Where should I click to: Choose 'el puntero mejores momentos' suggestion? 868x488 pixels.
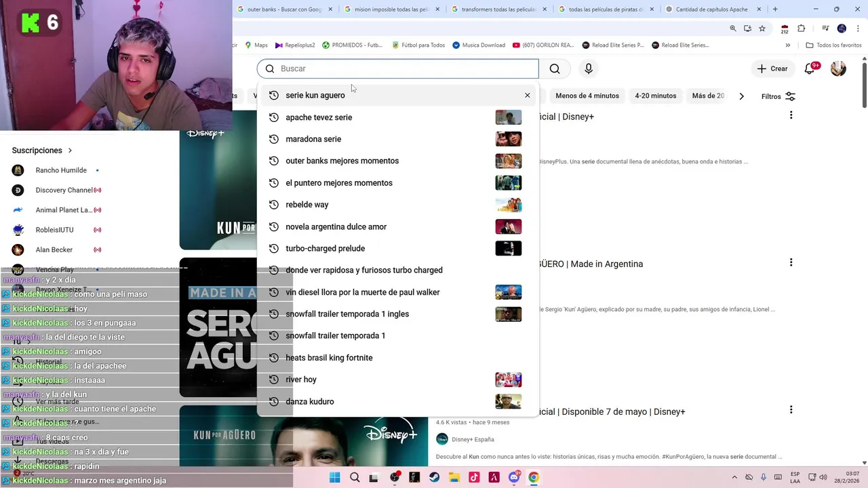(x=397, y=183)
